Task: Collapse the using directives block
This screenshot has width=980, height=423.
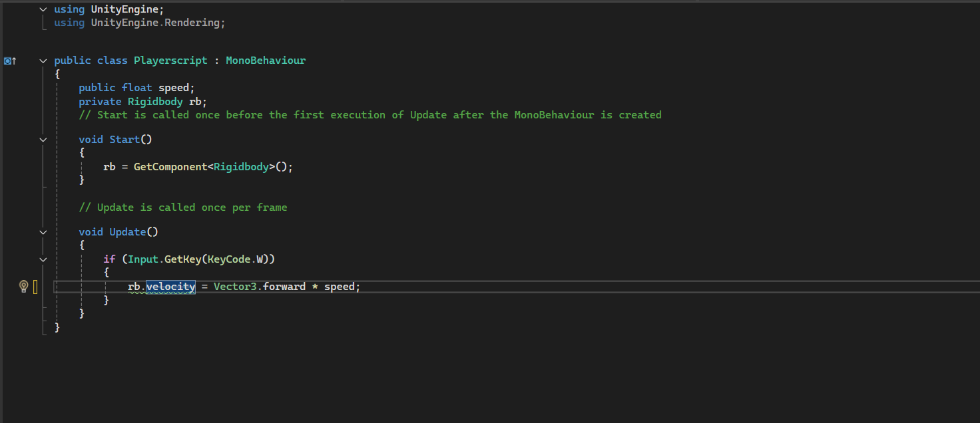Action: (43, 9)
